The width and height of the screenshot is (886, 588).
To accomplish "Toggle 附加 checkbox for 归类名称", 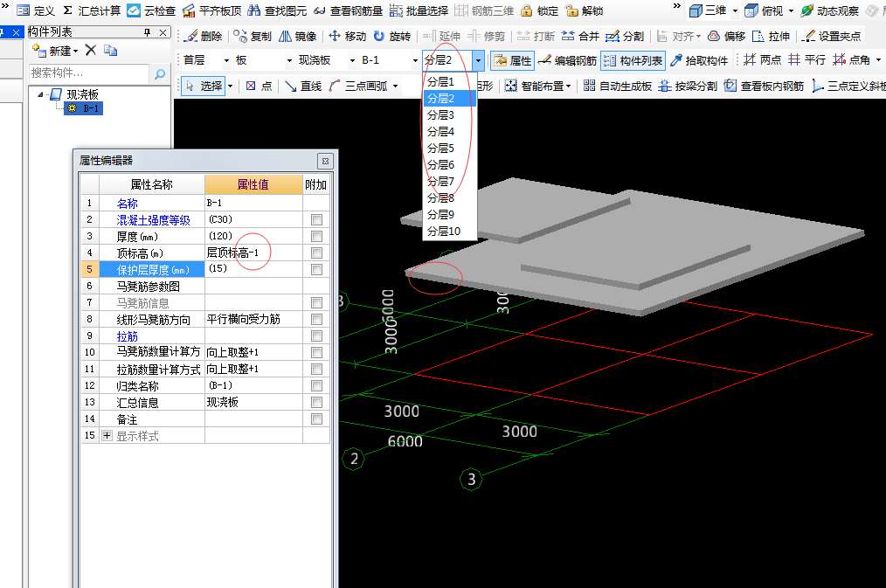I will [x=316, y=386].
